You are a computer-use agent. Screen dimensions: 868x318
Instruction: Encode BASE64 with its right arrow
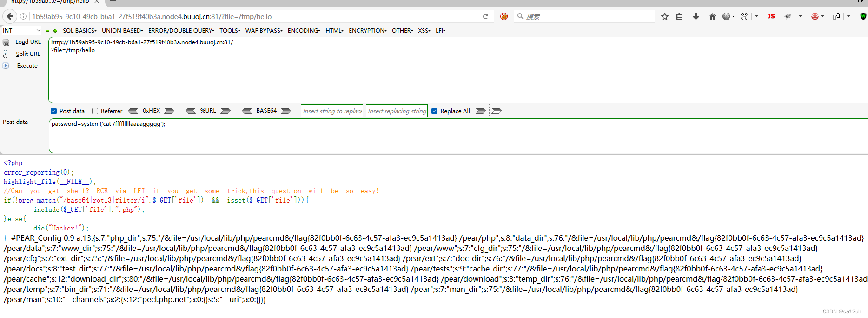pos(286,111)
